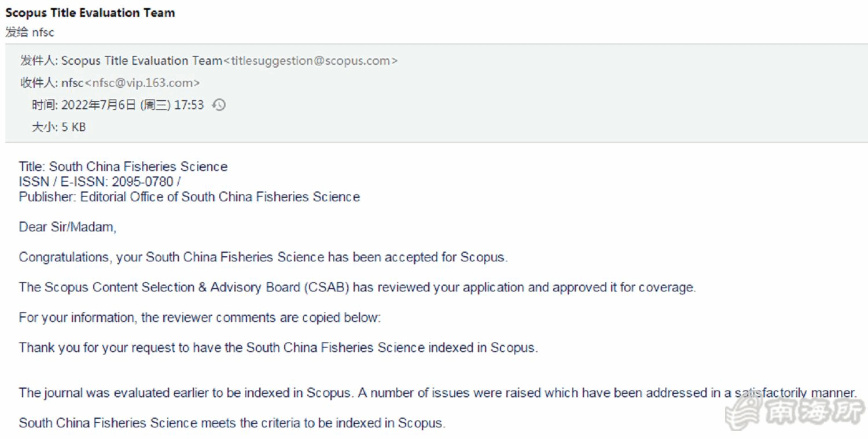Click the 发件人 sender label

(38, 61)
